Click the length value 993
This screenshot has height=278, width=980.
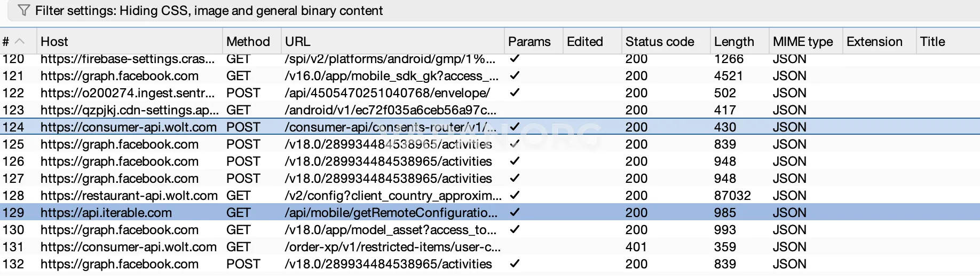(x=725, y=230)
